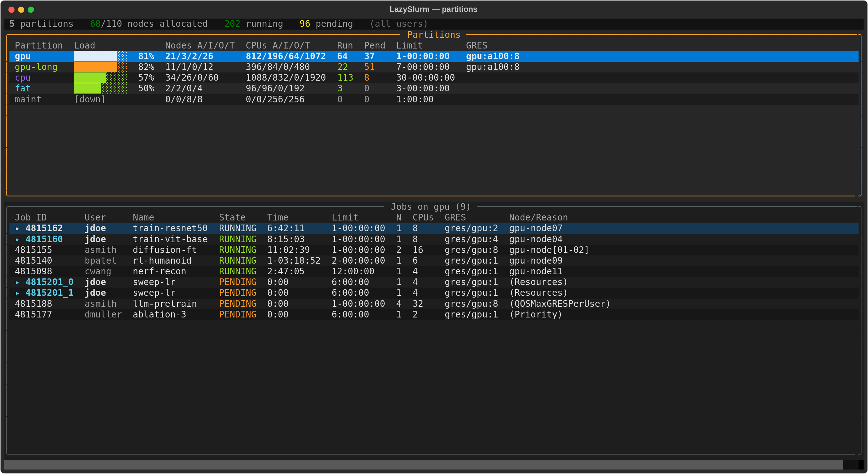The image size is (868, 474).
Task: Click the CPUs A/I/O/T column header
Action: click(278, 46)
